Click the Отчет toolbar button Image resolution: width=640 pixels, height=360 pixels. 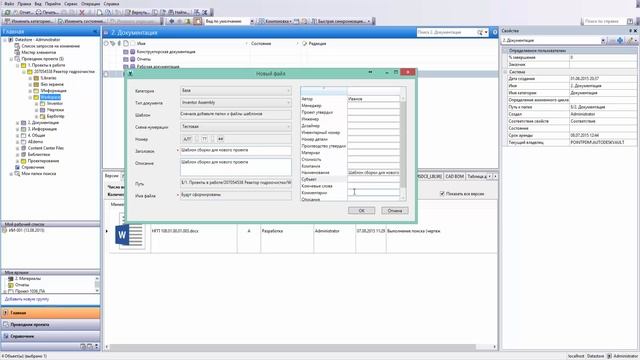coord(23,12)
